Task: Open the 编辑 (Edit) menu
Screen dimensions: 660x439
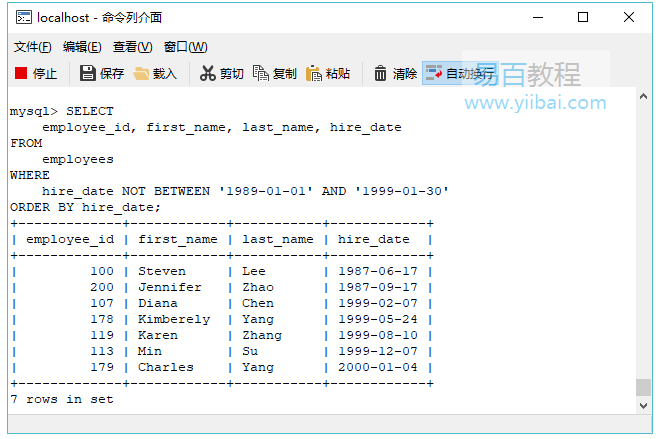Action: (82, 47)
